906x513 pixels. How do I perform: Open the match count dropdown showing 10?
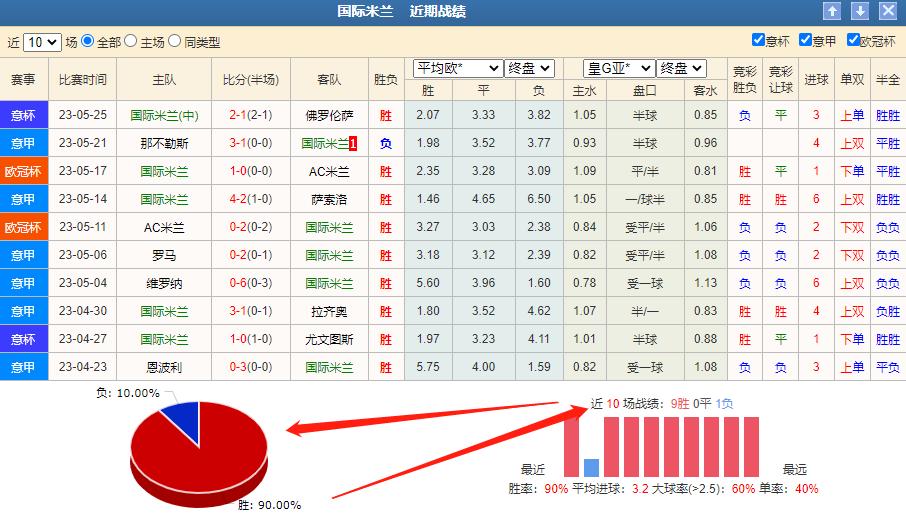pos(42,42)
